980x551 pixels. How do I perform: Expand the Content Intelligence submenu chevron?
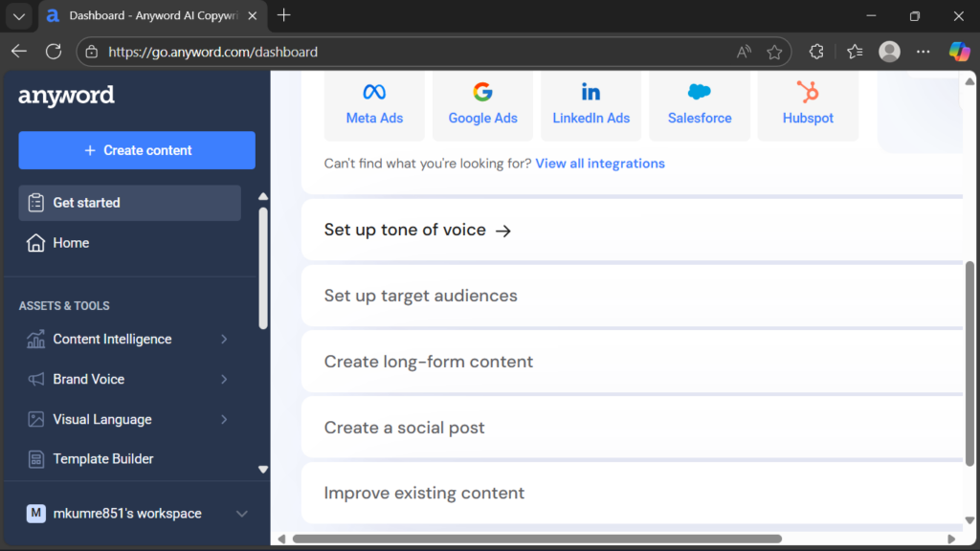tap(224, 339)
